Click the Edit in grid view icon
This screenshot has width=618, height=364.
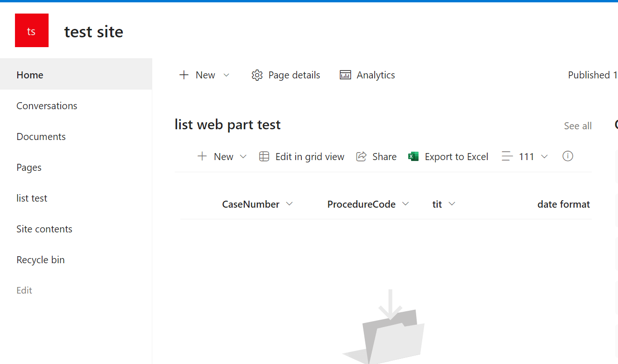[264, 156]
